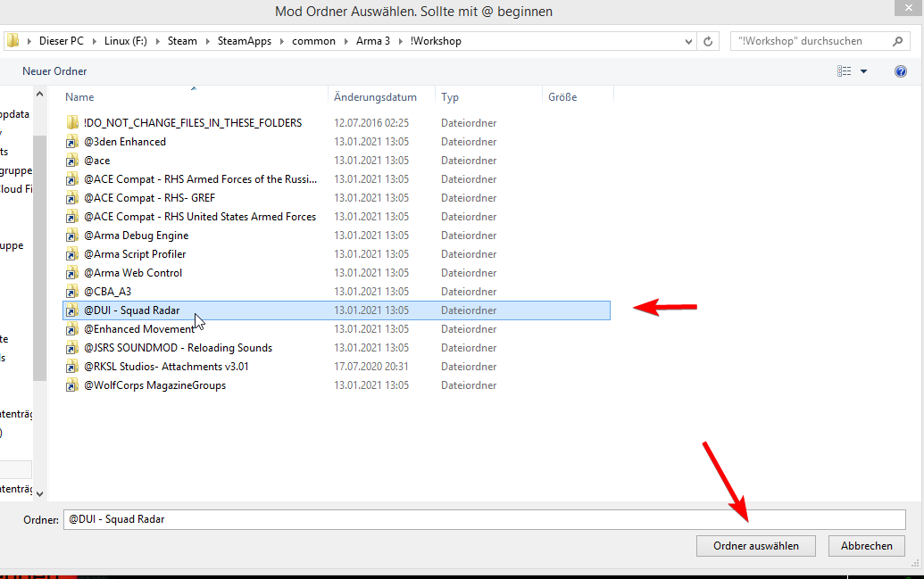Select the !DO_NOT_CHANGE_FILES_IN_THESE_FOLDERS folder icon
This screenshot has height=579, width=924.
point(72,123)
